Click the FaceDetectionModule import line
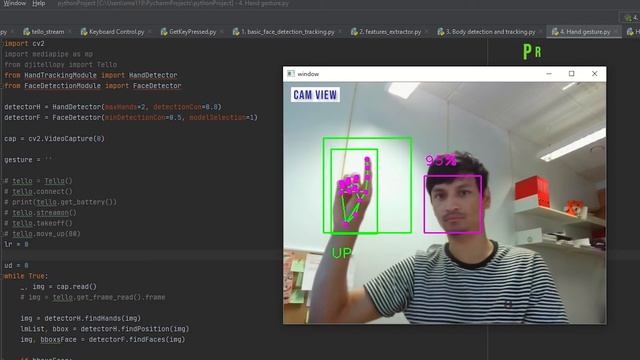The width and height of the screenshot is (640, 360). coord(93,86)
